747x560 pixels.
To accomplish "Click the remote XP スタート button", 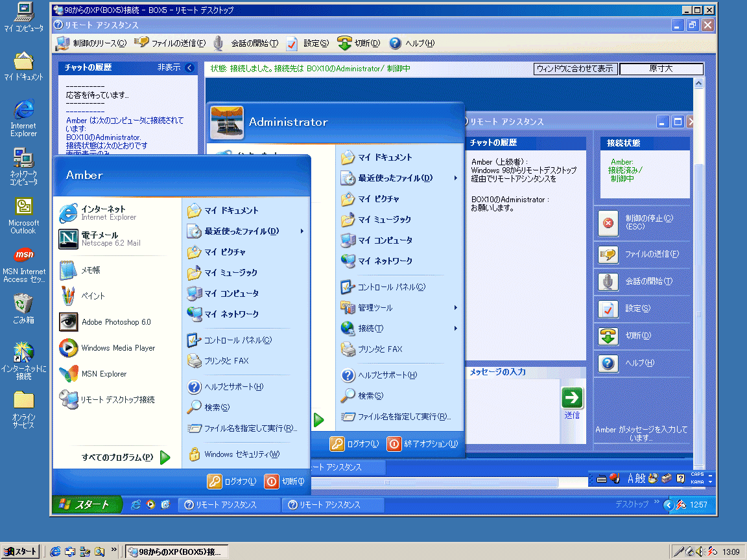I will tap(87, 505).
